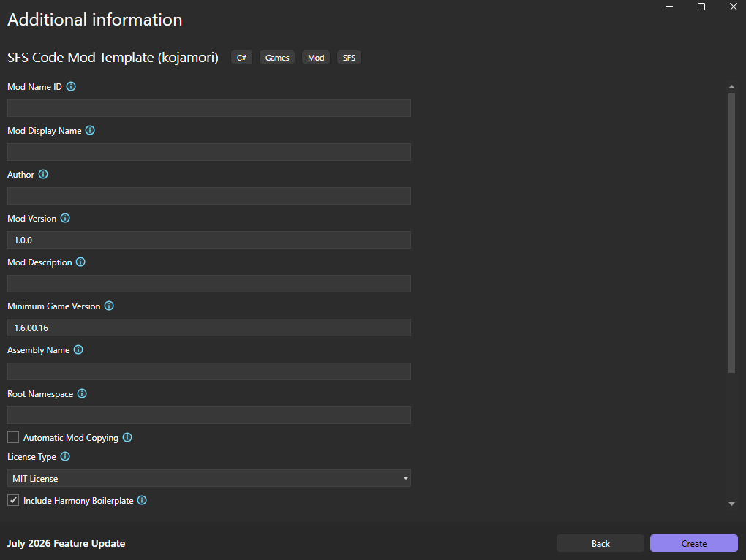Focus the Mod Description input field
Viewport: 746px width, 560px height.
click(x=209, y=284)
